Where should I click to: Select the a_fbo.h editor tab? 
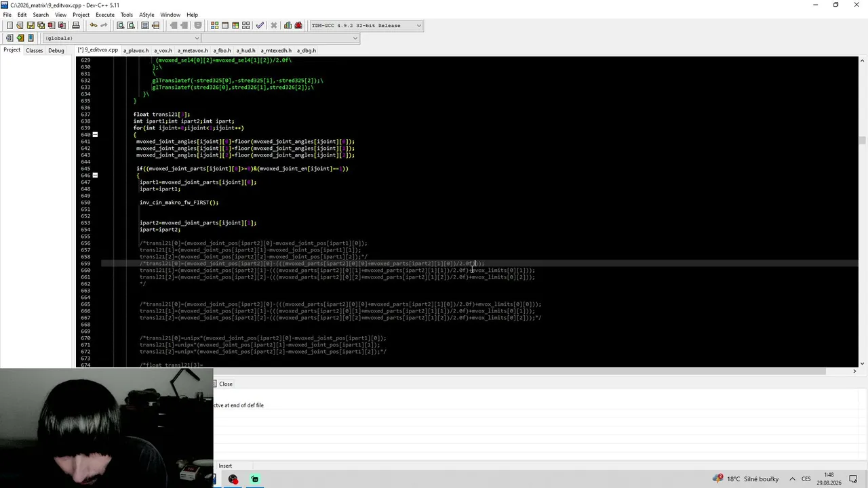pos(222,50)
